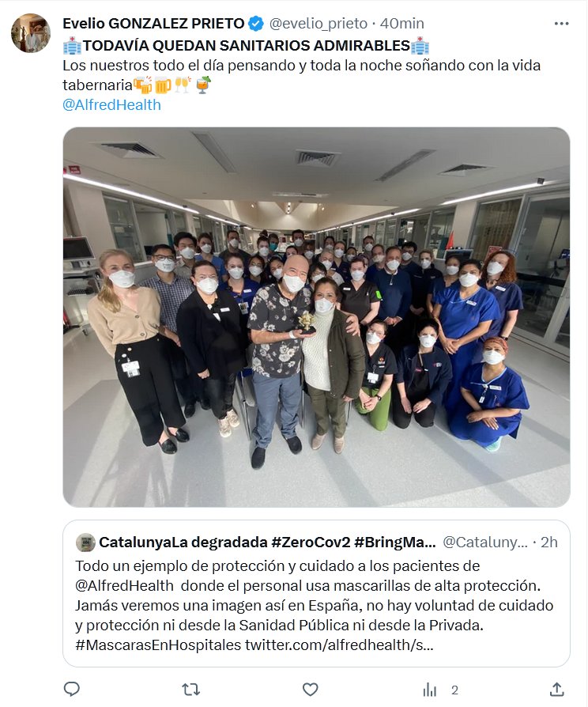The image size is (588, 707).
Task: Click the quoted tweet's small avatar
Action: click(x=85, y=543)
